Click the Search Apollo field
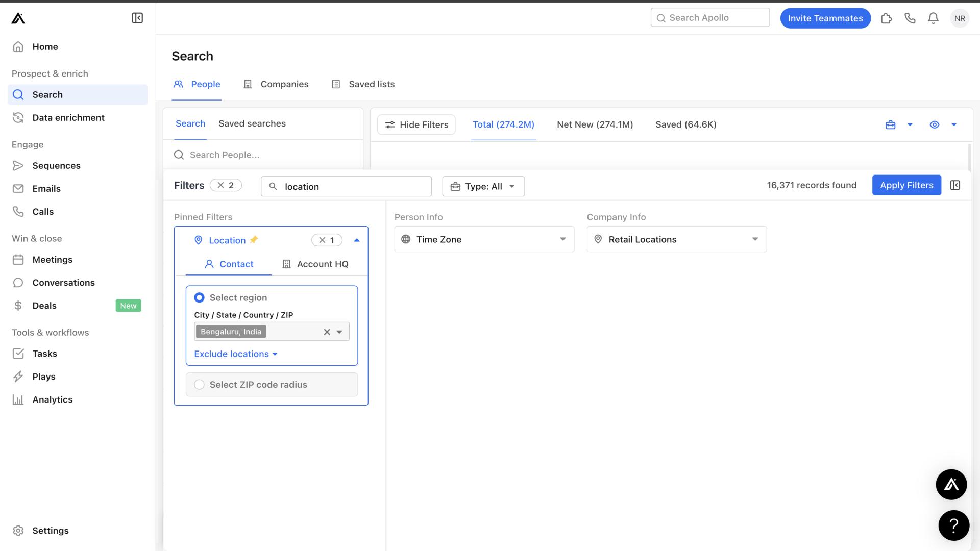Screen dimensions: 980x551 click(x=710, y=18)
